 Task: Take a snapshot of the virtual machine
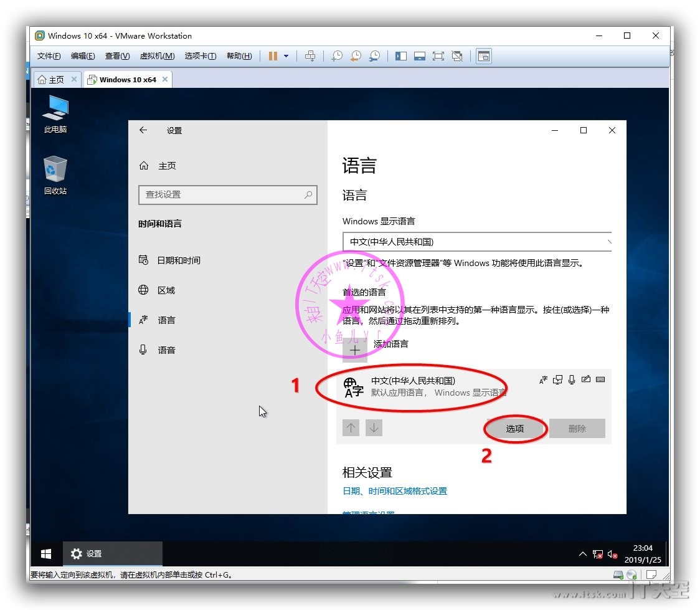tap(337, 56)
